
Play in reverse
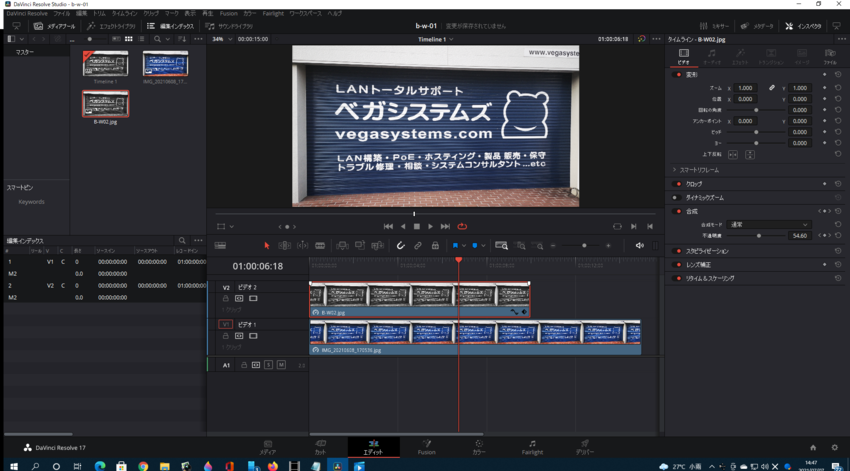point(403,227)
